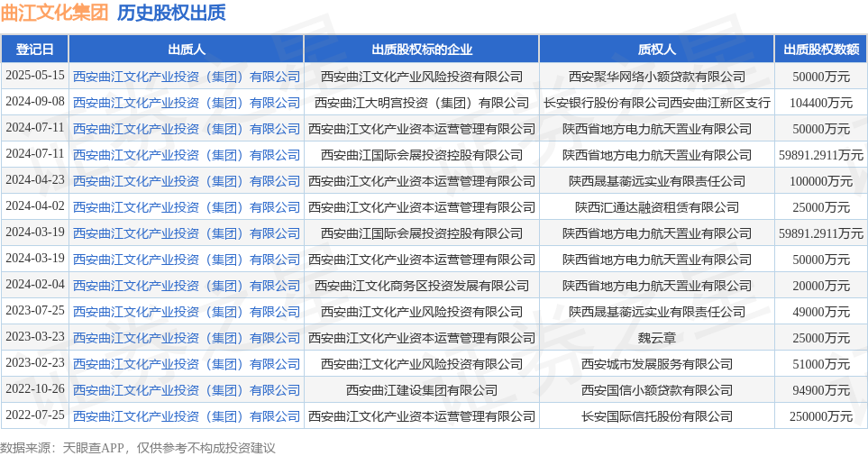Select the 西安曲江建设集团有限公司 cell
Image resolution: width=868 pixels, height=456 pixels.
pos(422,390)
